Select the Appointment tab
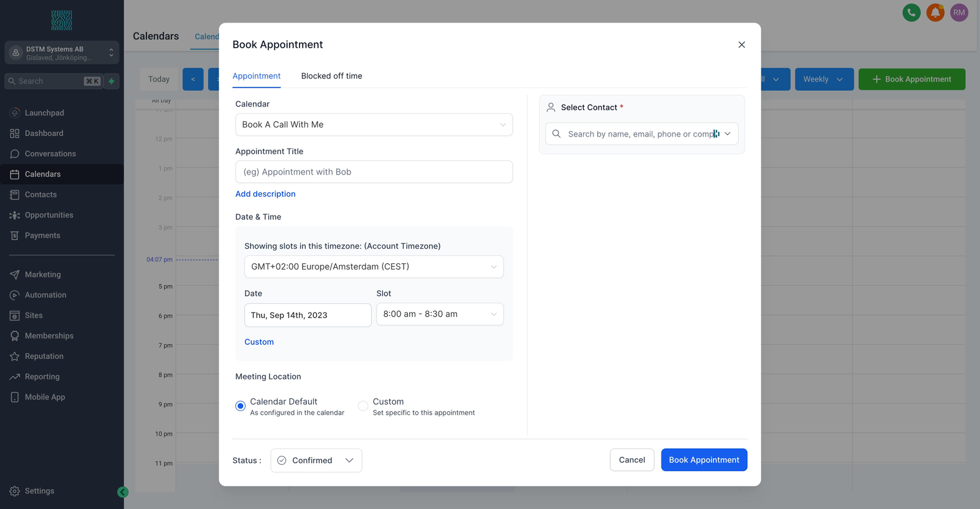Screen dimensions: 980x509 click(256, 76)
